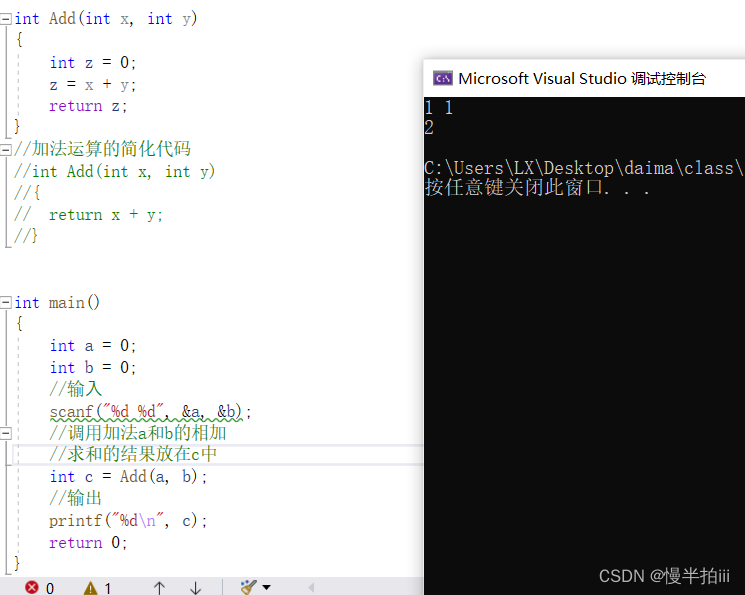This screenshot has width=745, height=595.
Task: Click the '按任意键关闭此窗口' console message
Action: 537,187
